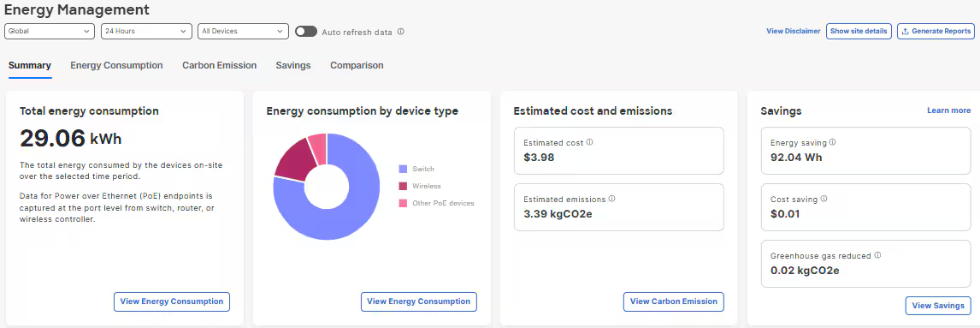Viewport: 980px width, 328px height.
Task: Click the Energy consumption by device type heading
Action: click(x=363, y=110)
